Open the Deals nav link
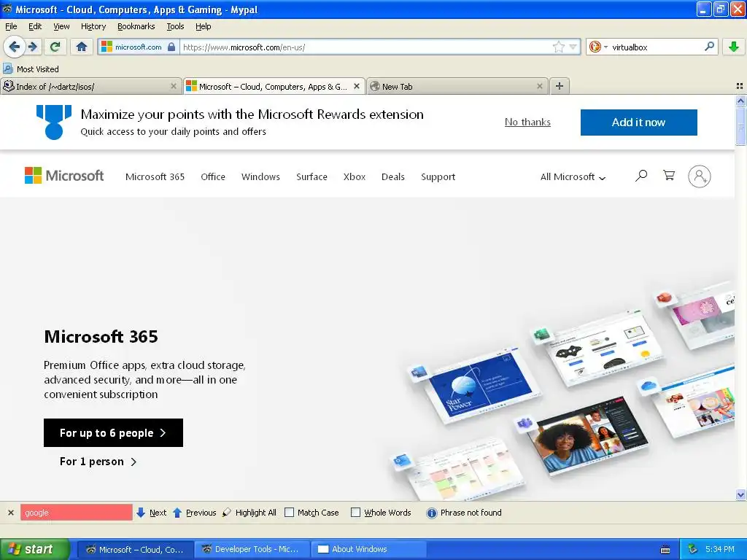Screen dimensions: 747x560 [393, 176]
